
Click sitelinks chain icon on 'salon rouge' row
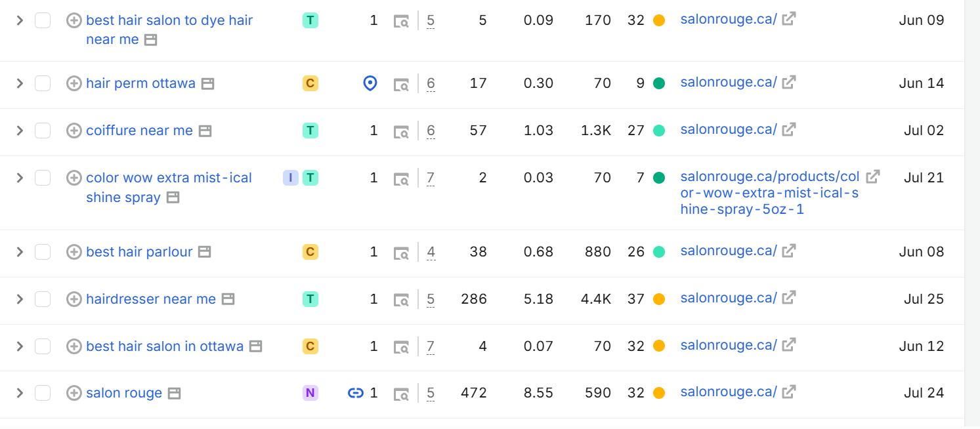tap(356, 393)
